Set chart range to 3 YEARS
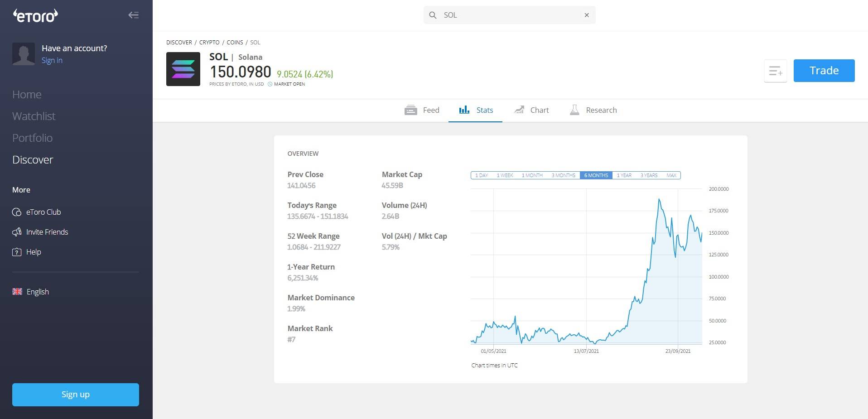Screen dimensions: 868x419 tap(649, 175)
